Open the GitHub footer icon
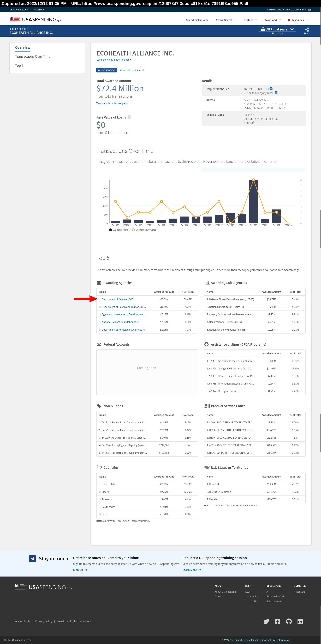 [x=289, y=621]
